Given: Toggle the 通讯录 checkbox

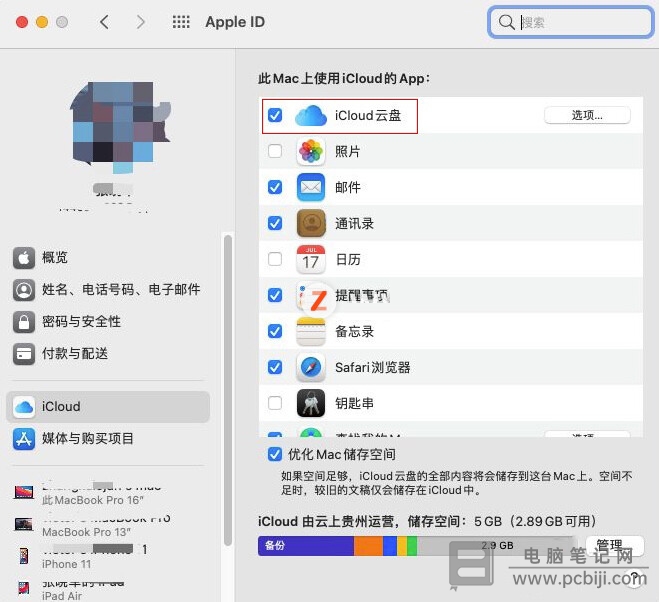Looking at the screenshot, I should (x=275, y=223).
